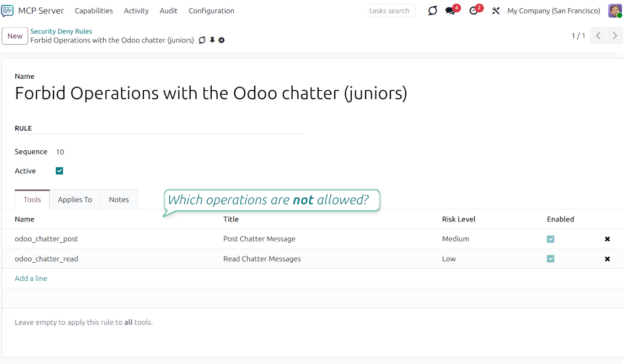The image size is (623, 364).
Task: Open the gear actions menu on the record
Action: click(x=222, y=40)
